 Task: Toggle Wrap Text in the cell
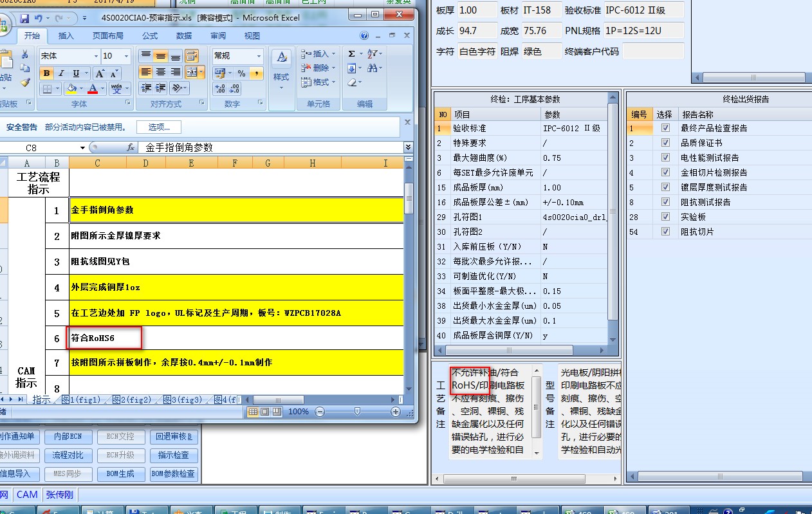click(x=192, y=56)
